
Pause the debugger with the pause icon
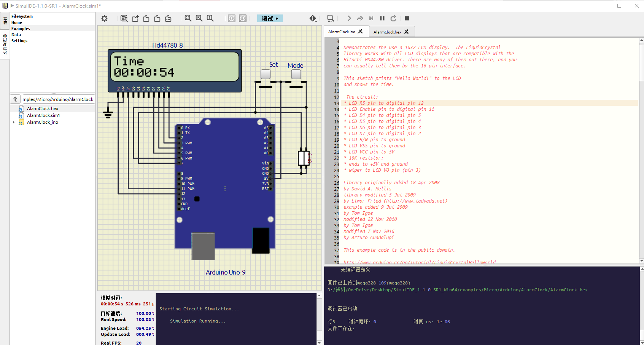[382, 18]
